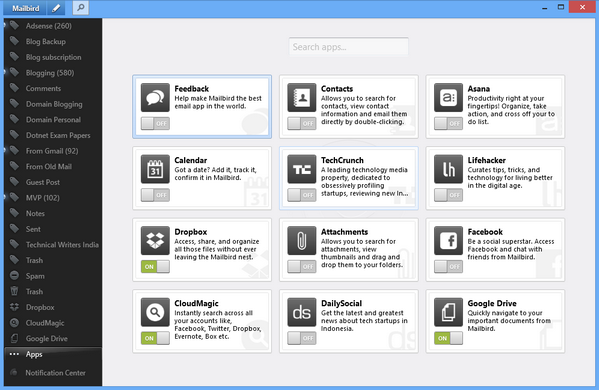This screenshot has width=599, height=390.
Task: Click the tag icon beside Blog Backup
Action: pyautogui.click(x=14, y=41)
